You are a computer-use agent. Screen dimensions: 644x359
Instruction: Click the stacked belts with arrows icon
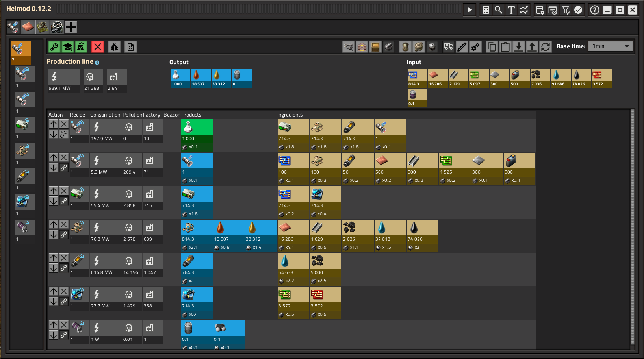point(362,47)
